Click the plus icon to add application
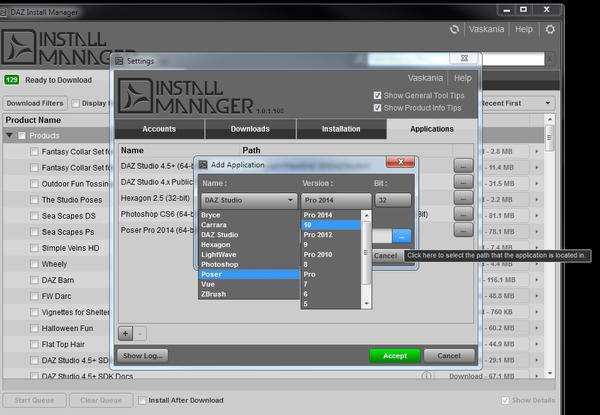The height and width of the screenshot is (415, 600). 125,334
